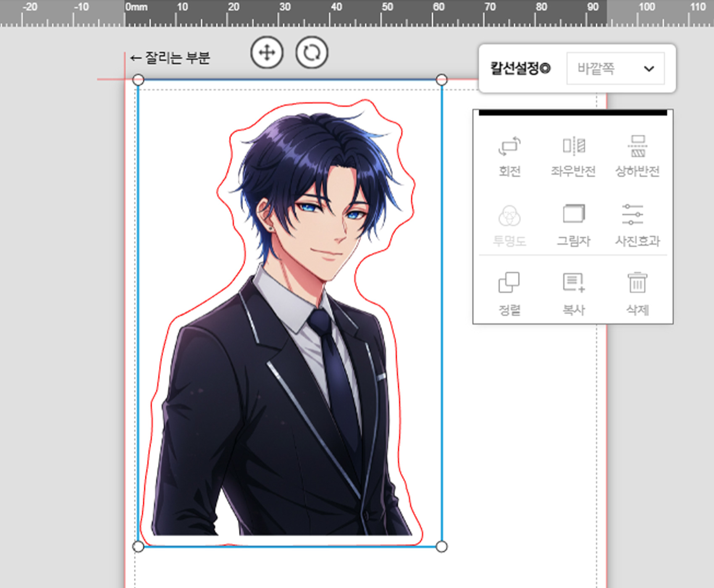Flip vertically with 상하반전

[638, 156]
